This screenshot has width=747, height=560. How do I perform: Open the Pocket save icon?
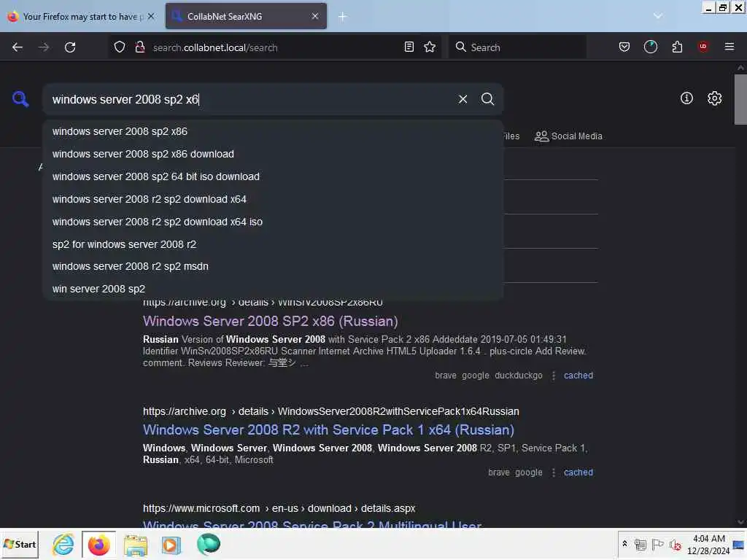(624, 47)
